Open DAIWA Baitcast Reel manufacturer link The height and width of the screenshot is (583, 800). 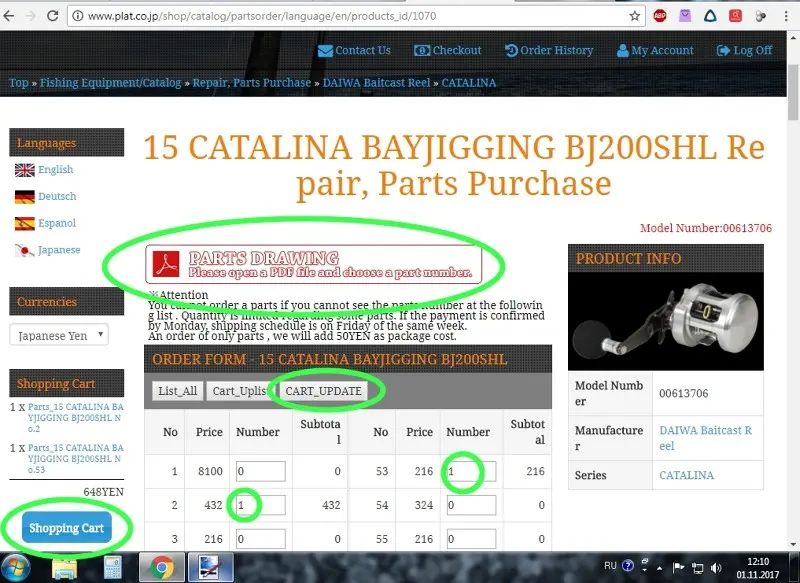[705, 438]
